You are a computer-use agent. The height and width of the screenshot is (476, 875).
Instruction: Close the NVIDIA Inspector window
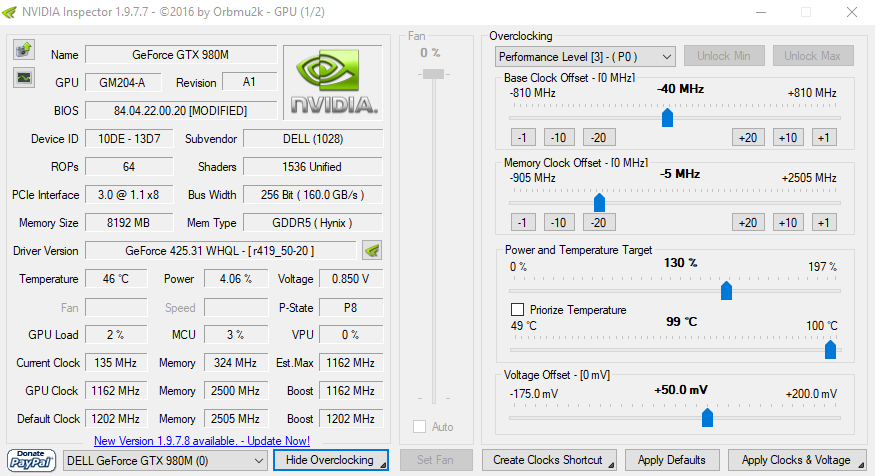(x=852, y=12)
